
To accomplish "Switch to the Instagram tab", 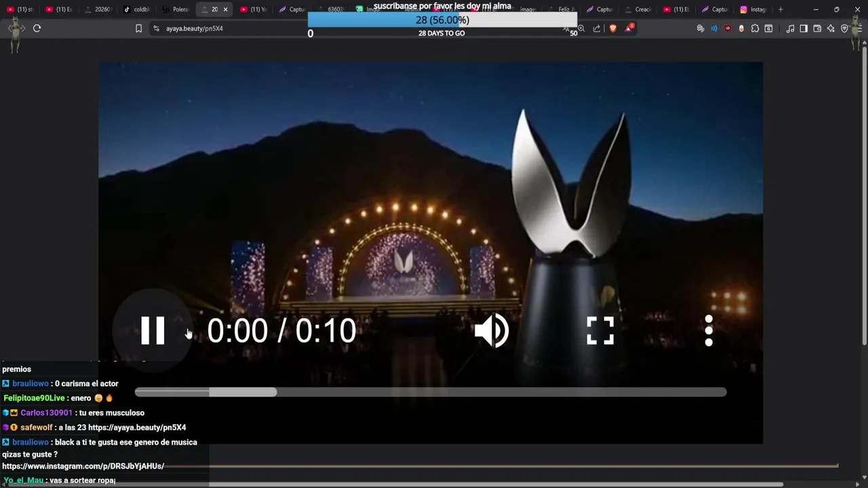I will pyautogui.click(x=754, y=9).
